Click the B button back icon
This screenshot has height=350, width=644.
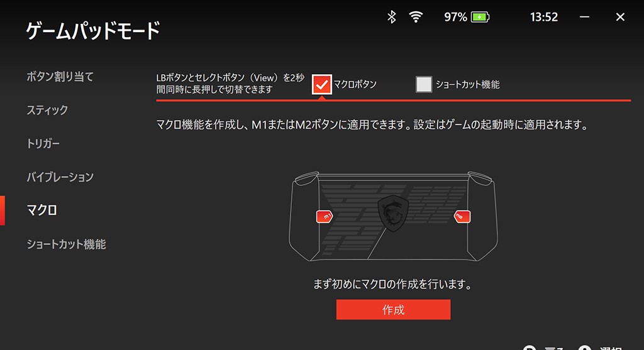(x=530, y=348)
